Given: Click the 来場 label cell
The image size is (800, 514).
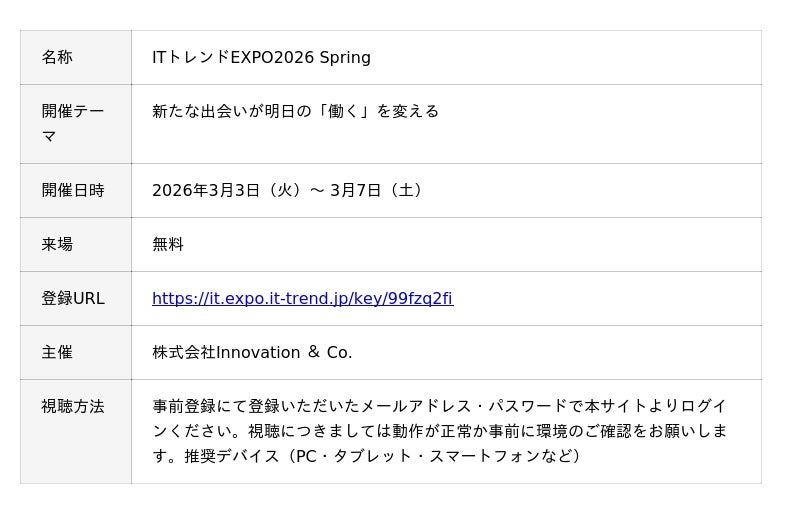Looking at the screenshot, I should 57,244.
